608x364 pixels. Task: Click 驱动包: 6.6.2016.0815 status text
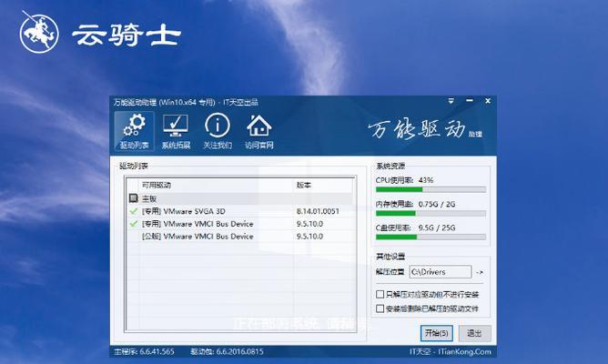click(x=227, y=351)
